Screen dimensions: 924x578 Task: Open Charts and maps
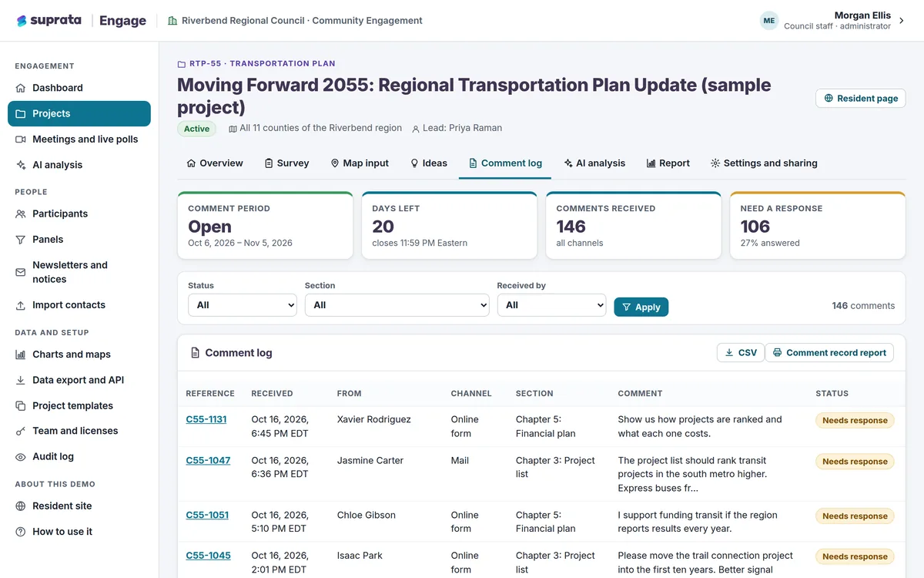tap(79, 355)
